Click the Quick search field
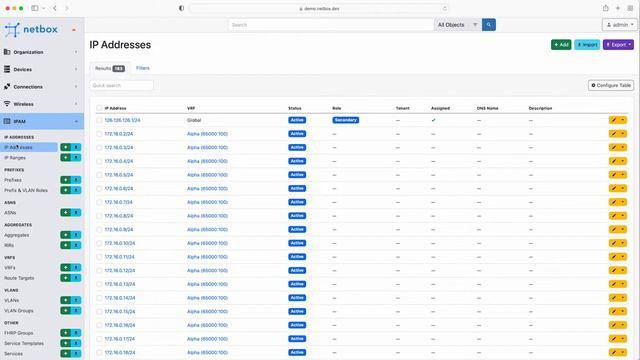This screenshot has height=360, width=640. coord(122,85)
